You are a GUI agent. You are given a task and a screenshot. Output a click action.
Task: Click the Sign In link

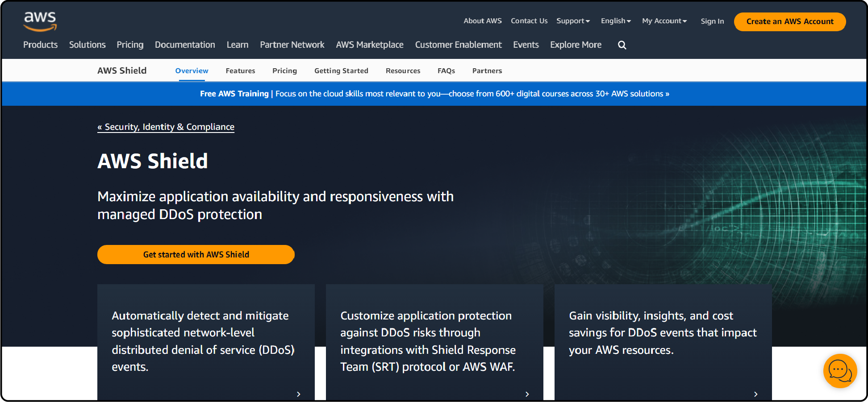click(x=712, y=21)
